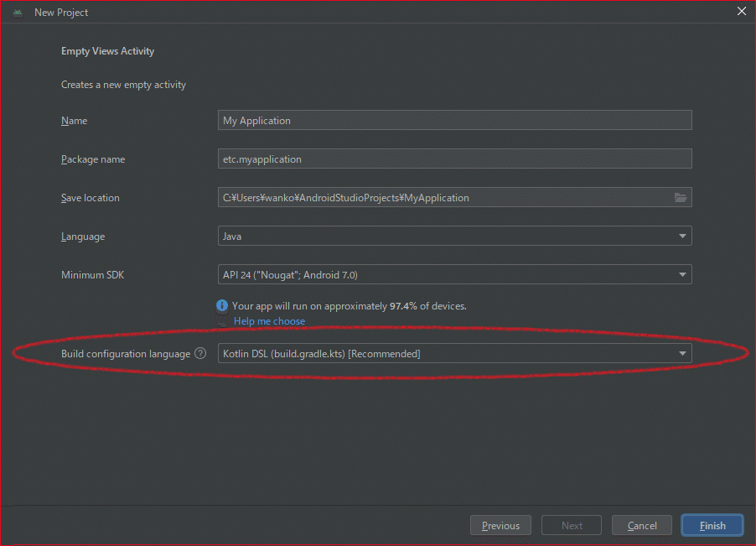Image resolution: width=756 pixels, height=546 pixels.
Task: Click the info icon about device coverage
Action: pyautogui.click(x=222, y=305)
